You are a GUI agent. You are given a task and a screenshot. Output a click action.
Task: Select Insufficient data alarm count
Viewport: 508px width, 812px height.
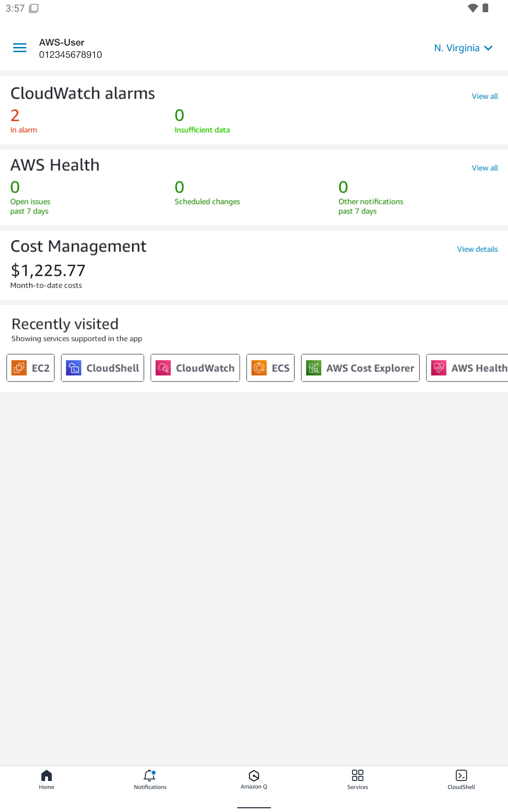tap(202, 121)
